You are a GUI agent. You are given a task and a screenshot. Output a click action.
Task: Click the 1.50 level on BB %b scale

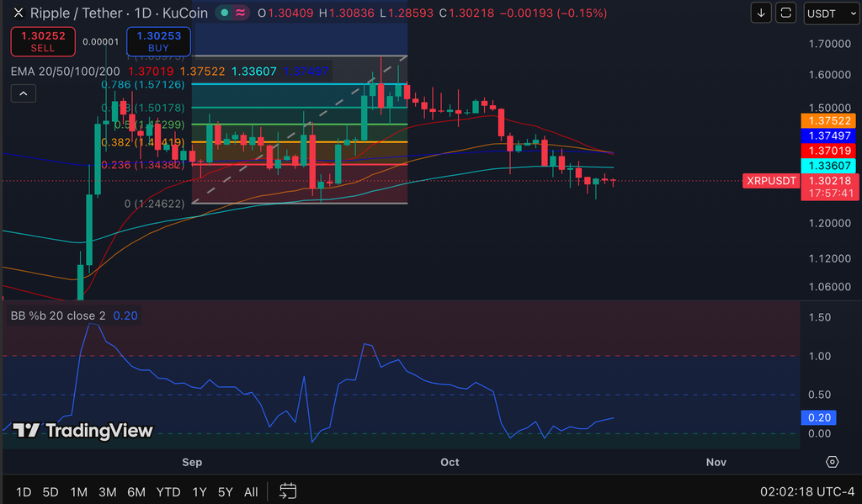pyautogui.click(x=820, y=318)
